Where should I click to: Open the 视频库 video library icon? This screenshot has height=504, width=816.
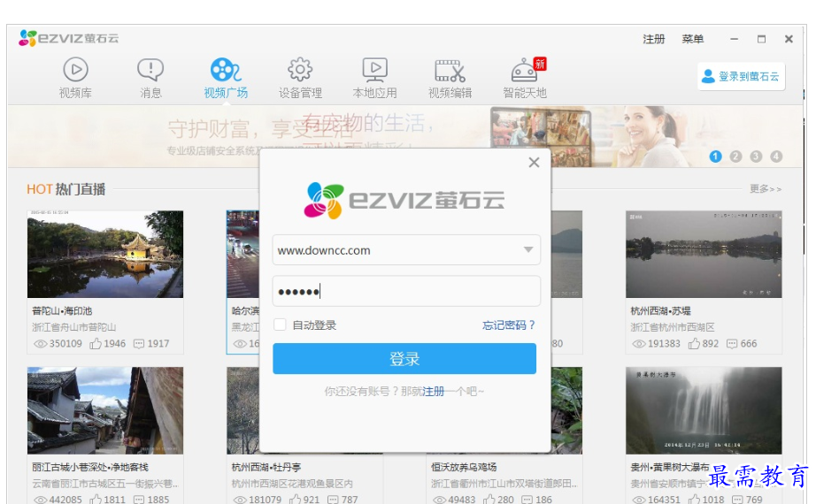75,70
